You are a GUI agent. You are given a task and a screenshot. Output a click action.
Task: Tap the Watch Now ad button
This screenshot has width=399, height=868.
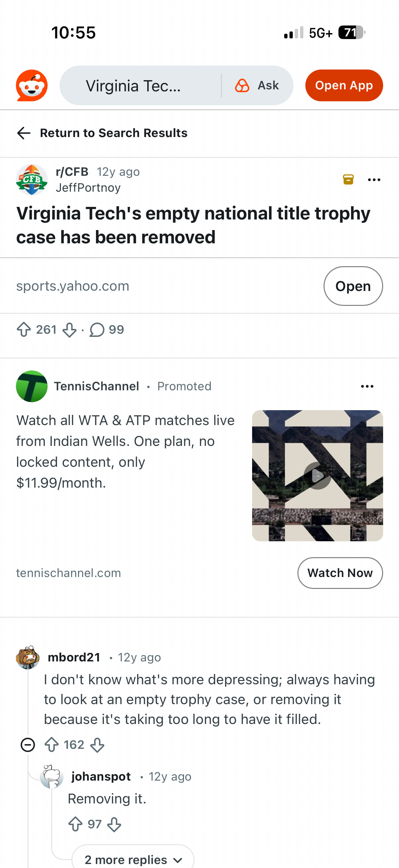(x=340, y=573)
